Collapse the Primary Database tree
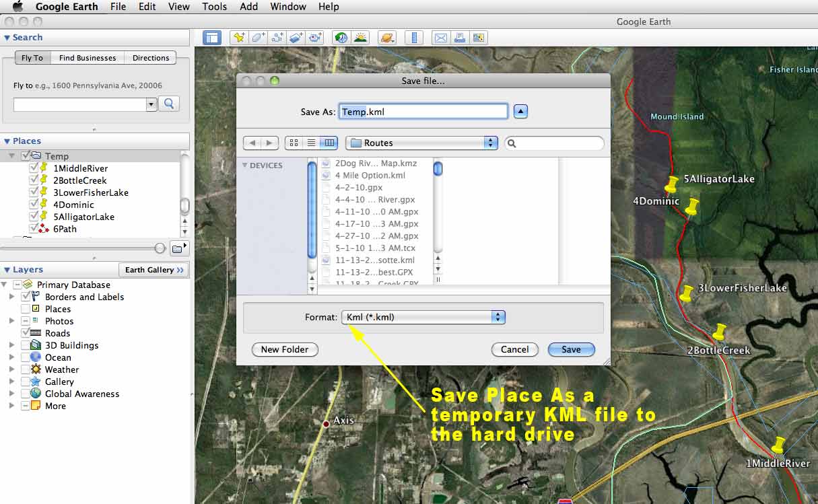Screen dimensions: 818x504 pos(5,285)
